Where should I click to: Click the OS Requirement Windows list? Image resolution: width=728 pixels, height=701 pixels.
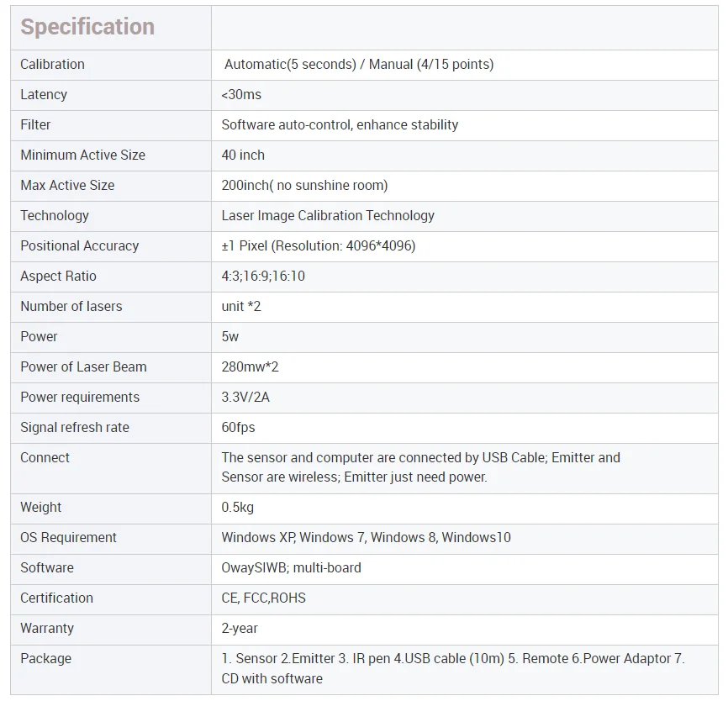(366, 538)
